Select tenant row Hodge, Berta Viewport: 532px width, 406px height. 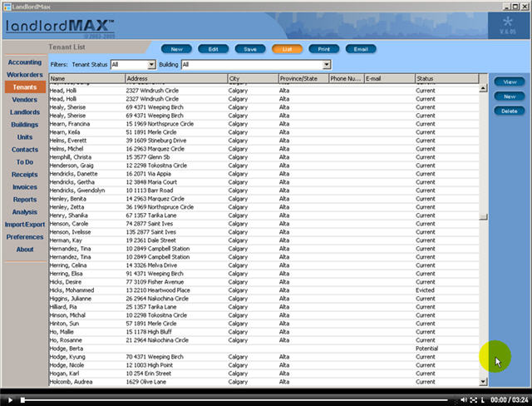[264, 349]
